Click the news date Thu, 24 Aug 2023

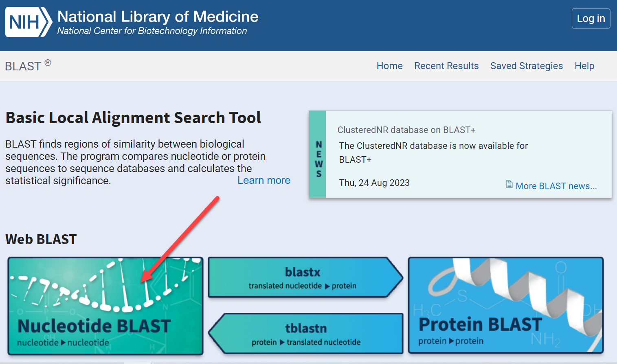(374, 183)
